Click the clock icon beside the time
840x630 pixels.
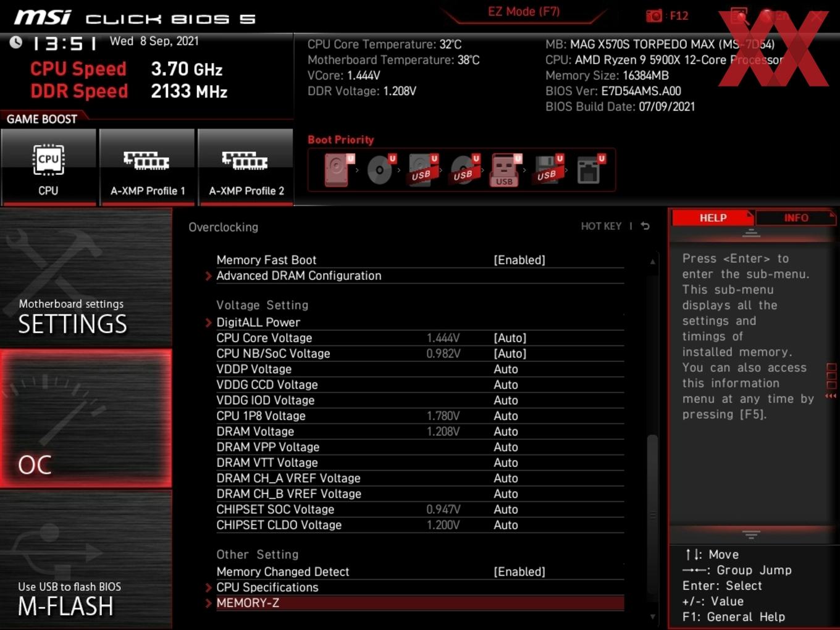click(x=16, y=42)
